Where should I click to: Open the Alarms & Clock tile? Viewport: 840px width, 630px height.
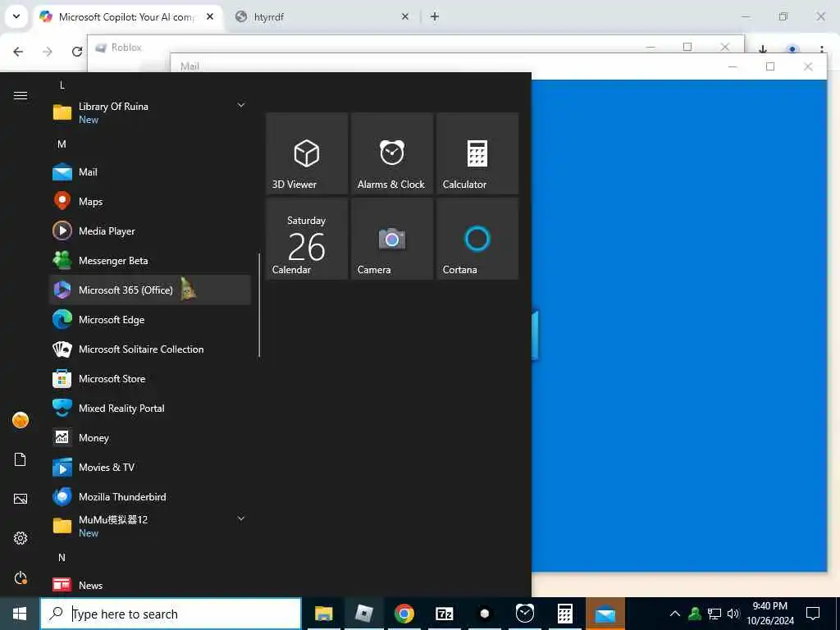coord(392,153)
